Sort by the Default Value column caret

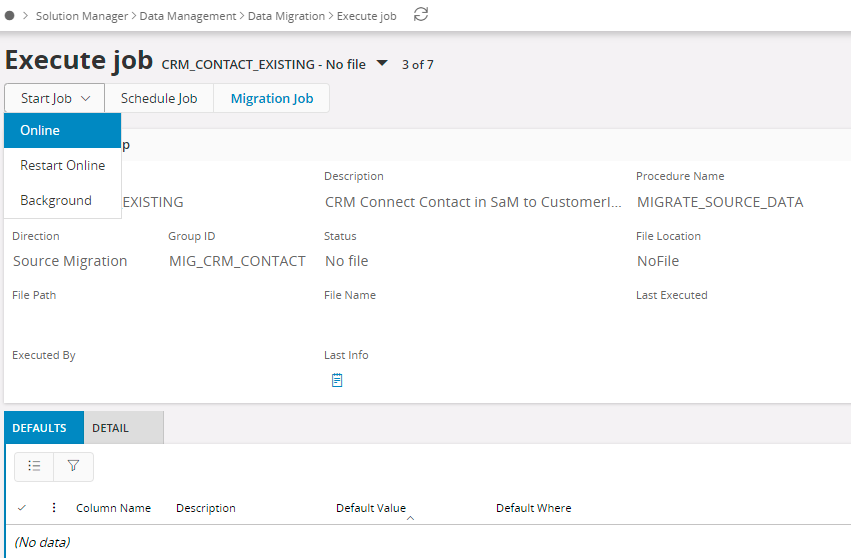(x=410, y=517)
